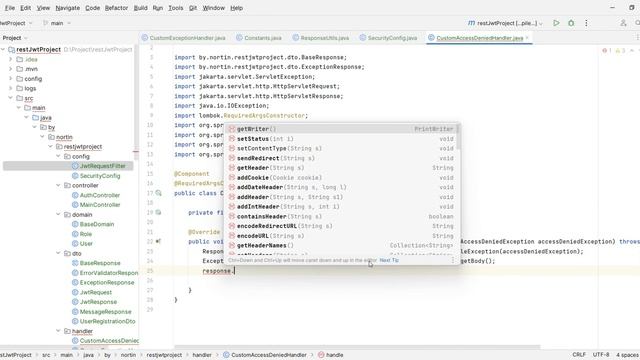
Task: Expand the .idea folder
Action: (11, 59)
